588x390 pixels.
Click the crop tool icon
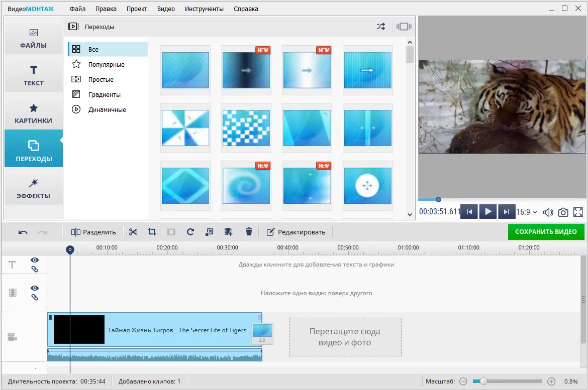(x=152, y=232)
